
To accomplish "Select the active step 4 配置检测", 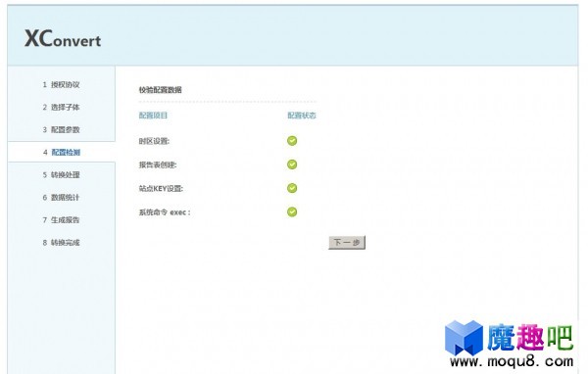I will tap(62, 152).
